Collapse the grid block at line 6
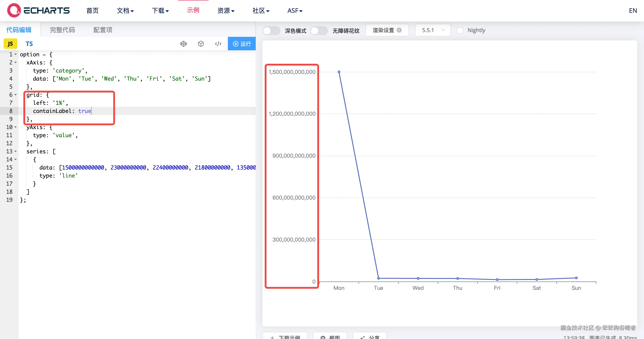The height and width of the screenshot is (339, 644). pyautogui.click(x=16, y=95)
